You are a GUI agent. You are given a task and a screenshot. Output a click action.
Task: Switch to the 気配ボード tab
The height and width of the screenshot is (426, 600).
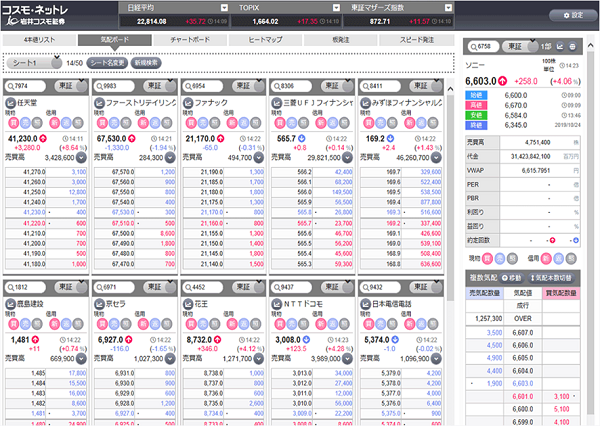coord(115,40)
